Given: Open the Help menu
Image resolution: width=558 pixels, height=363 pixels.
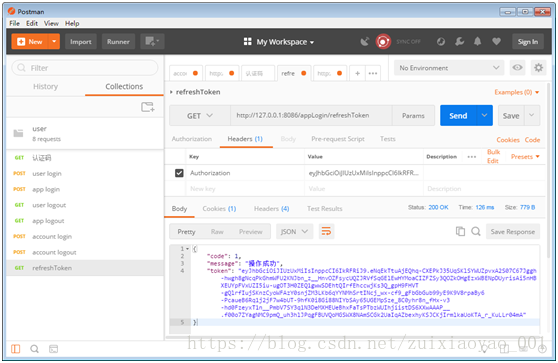Looking at the screenshot, I should pyautogui.click(x=72, y=23).
